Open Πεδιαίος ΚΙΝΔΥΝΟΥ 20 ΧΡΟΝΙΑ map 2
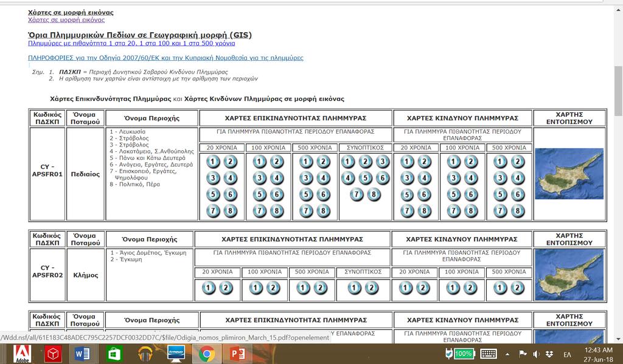The width and height of the screenshot is (623, 364). coord(424,162)
